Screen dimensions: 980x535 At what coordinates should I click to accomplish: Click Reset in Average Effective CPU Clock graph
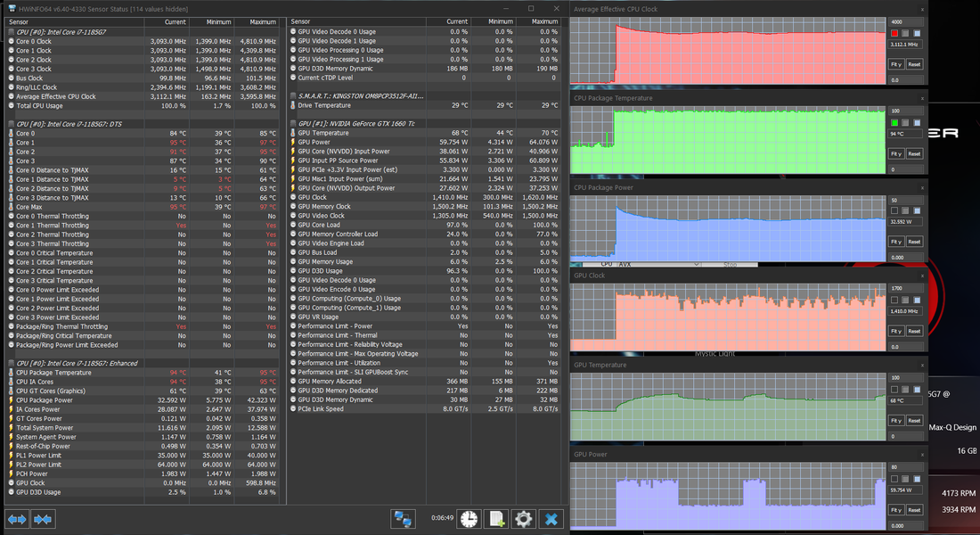914,64
